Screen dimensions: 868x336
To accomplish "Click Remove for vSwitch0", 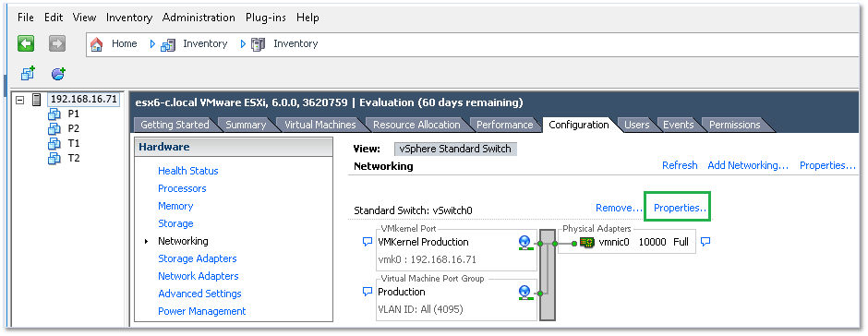I will coord(619,208).
